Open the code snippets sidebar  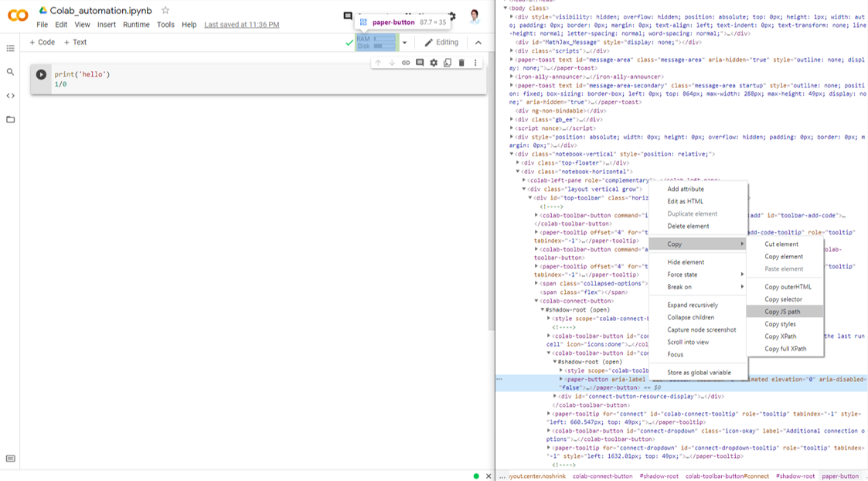click(x=10, y=96)
